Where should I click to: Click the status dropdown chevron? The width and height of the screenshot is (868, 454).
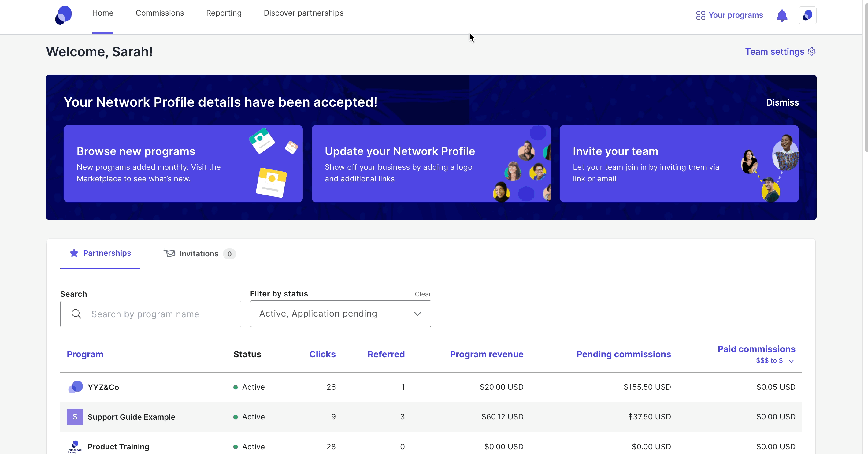(417, 314)
